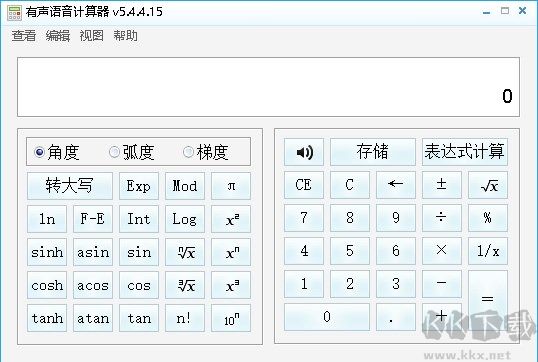Select the 弧度 (radians) radio button
The width and height of the screenshot is (538, 362).
coord(131,152)
